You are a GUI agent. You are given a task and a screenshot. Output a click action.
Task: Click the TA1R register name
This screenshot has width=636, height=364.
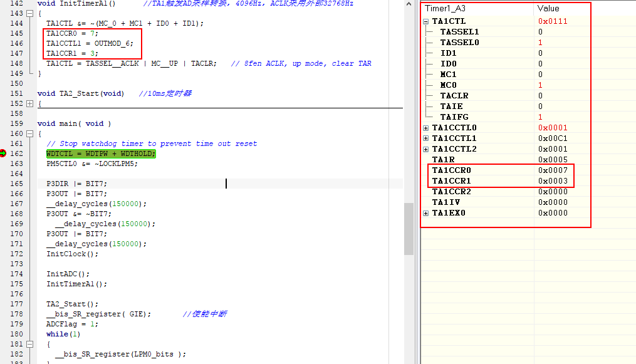pos(444,160)
